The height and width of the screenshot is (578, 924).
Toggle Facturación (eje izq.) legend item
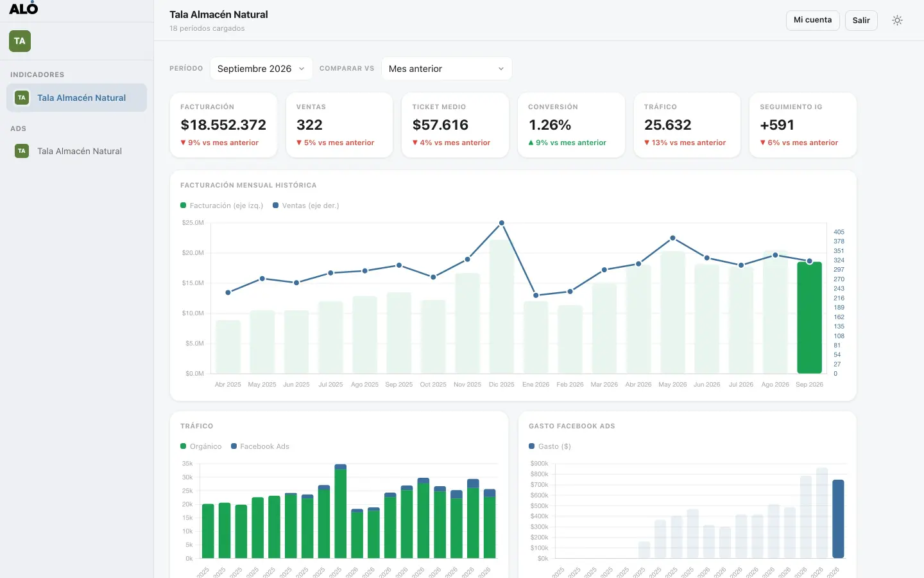click(222, 206)
